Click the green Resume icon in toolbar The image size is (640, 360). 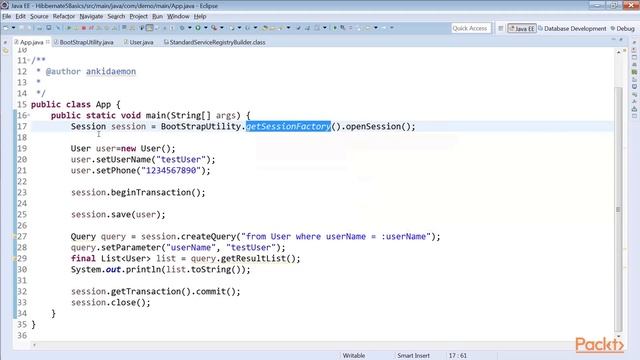[69, 28]
